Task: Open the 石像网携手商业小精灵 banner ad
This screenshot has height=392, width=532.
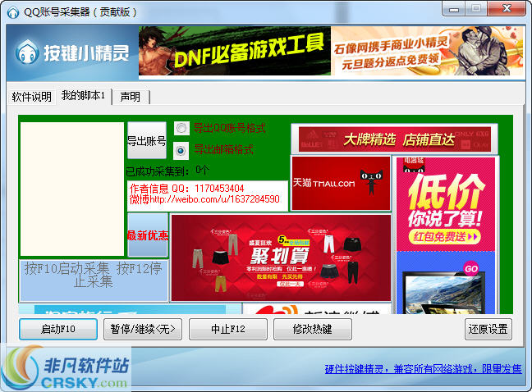Action: (x=427, y=51)
